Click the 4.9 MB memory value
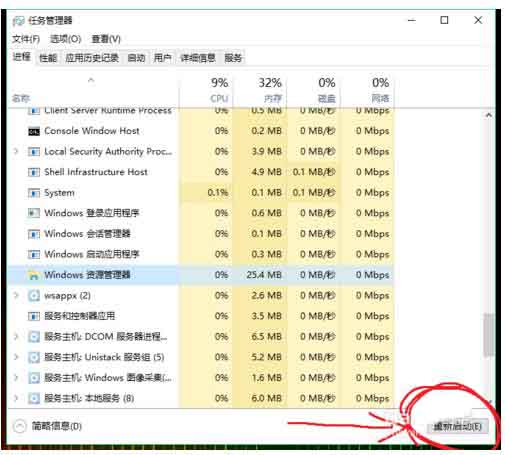Image resolution: width=505 pixels, height=455 pixels. [x=267, y=172]
